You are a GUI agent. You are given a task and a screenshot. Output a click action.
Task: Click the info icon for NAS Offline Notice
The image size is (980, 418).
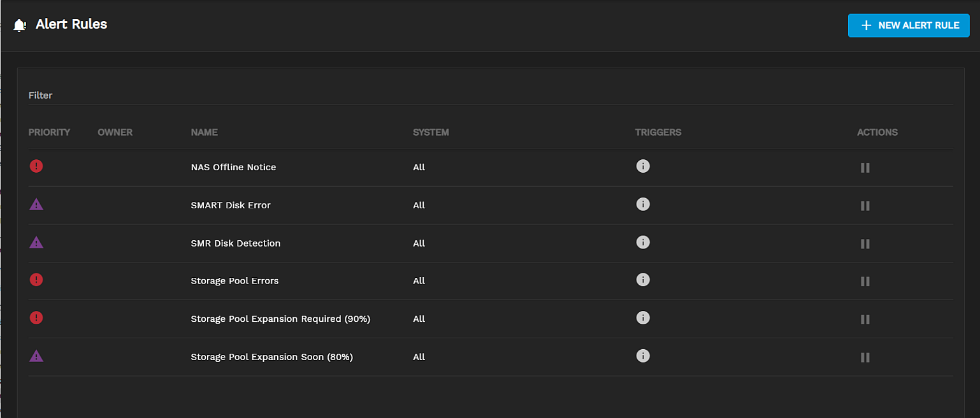[x=643, y=166]
